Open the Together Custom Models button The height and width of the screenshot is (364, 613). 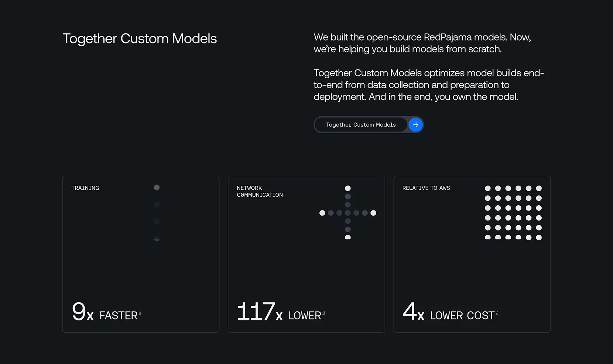pos(369,125)
